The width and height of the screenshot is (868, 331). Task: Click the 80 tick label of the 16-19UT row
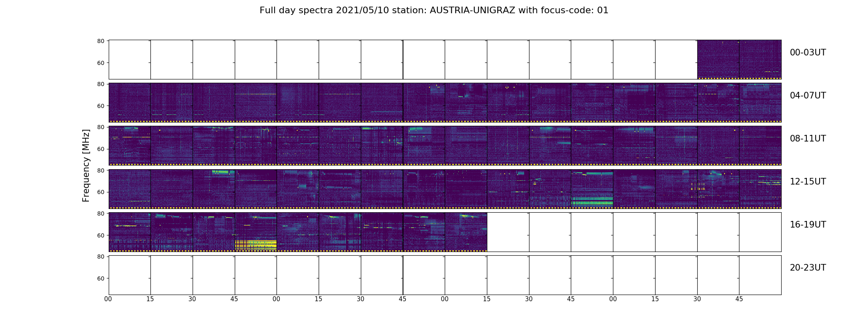(100, 213)
